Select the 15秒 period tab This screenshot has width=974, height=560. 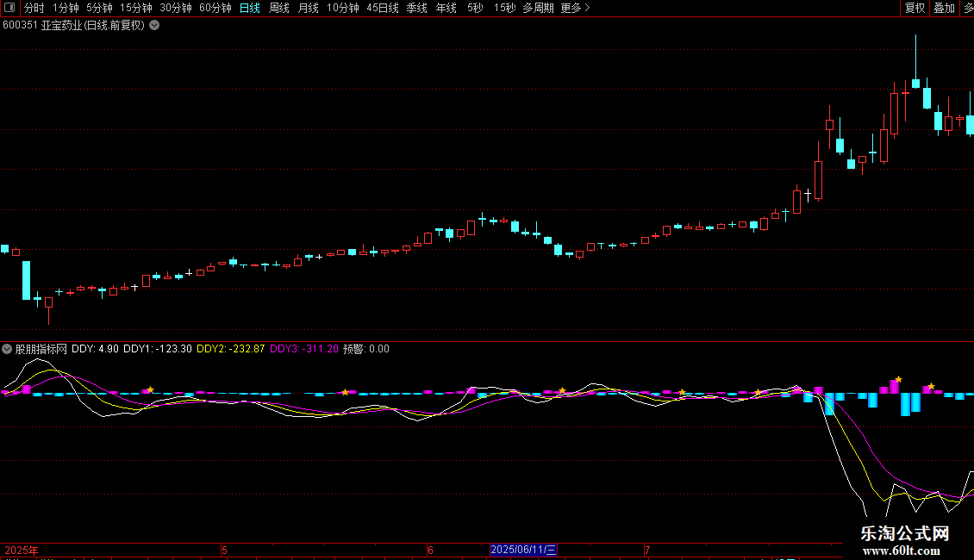tap(504, 8)
